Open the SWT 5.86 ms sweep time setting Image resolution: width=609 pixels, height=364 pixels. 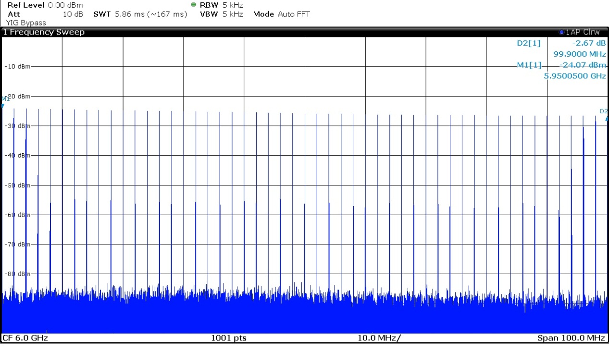pyautogui.click(x=140, y=14)
